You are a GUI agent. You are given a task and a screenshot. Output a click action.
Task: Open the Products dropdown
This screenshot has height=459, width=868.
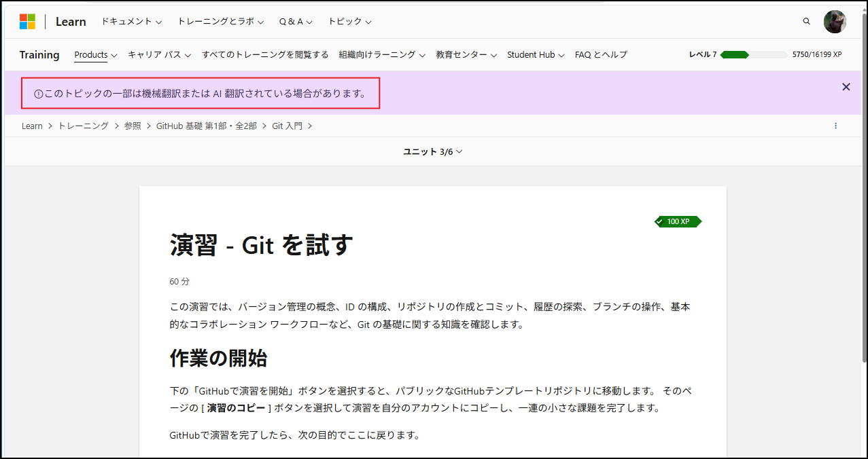tap(96, 54)
